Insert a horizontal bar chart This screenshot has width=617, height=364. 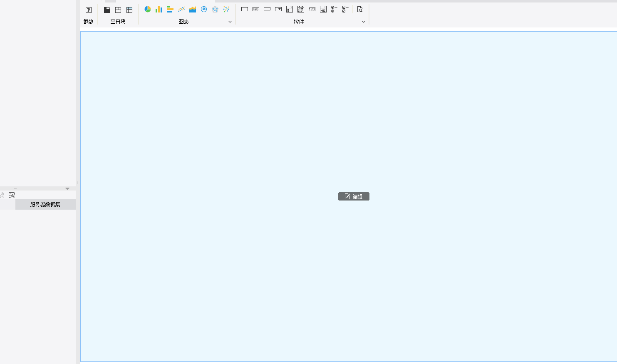pos(170,9)
